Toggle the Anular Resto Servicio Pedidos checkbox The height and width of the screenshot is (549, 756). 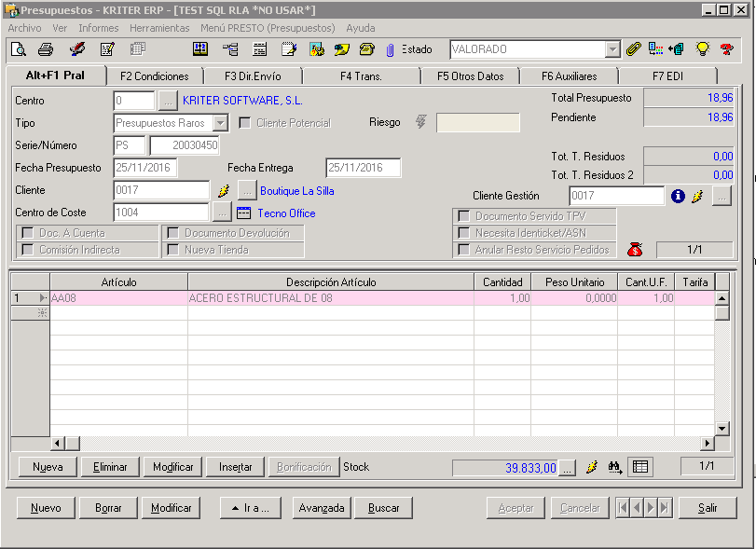coord(464,250)
